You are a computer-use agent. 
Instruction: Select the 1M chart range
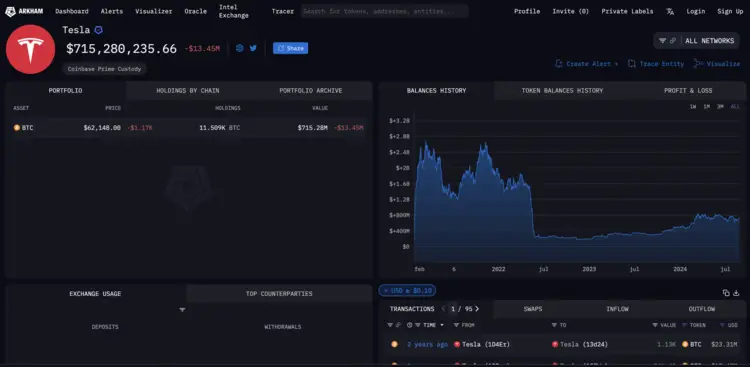tap(706, 107)
